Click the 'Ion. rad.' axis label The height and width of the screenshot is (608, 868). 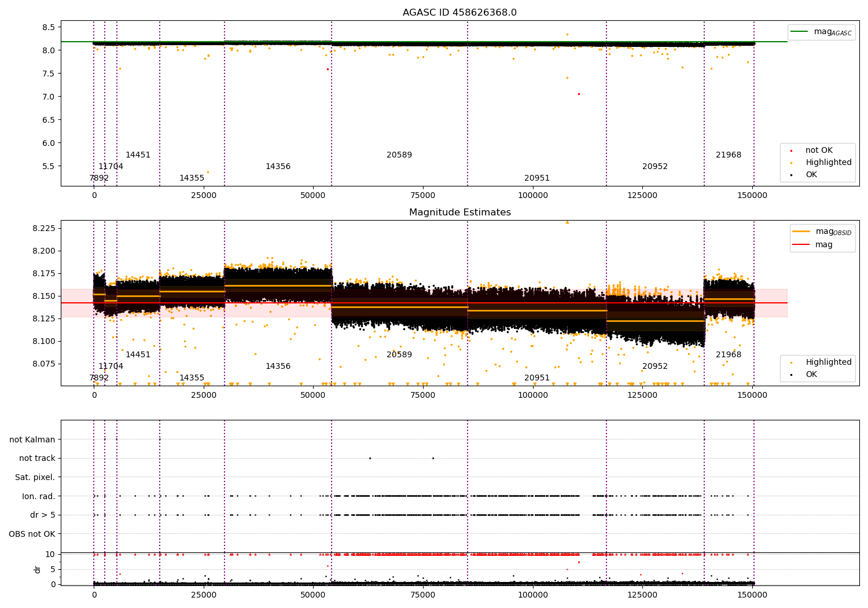click(39, 497)
